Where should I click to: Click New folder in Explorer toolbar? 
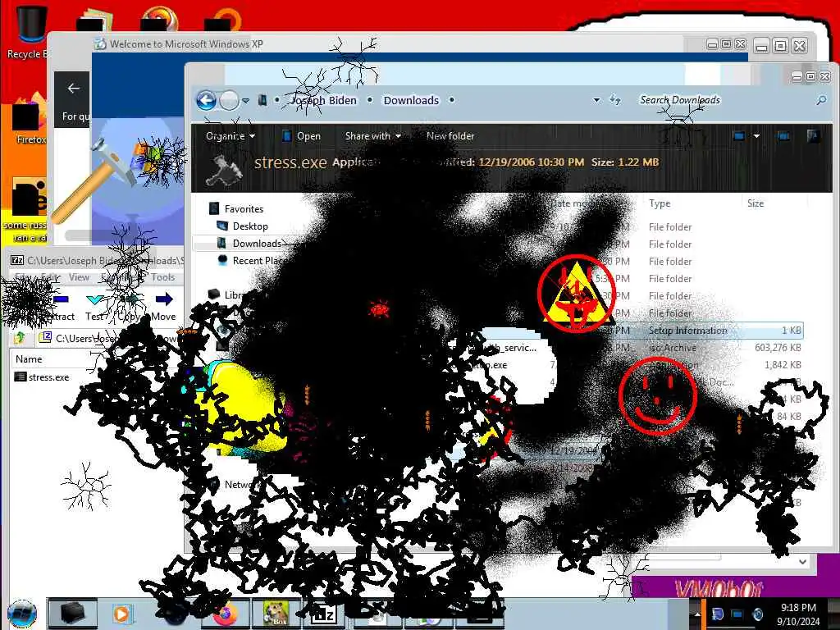tap(450, 136)
